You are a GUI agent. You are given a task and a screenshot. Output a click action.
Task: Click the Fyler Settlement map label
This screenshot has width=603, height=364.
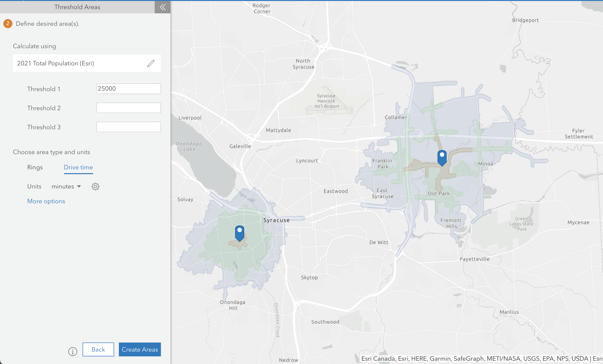point(579,134)
